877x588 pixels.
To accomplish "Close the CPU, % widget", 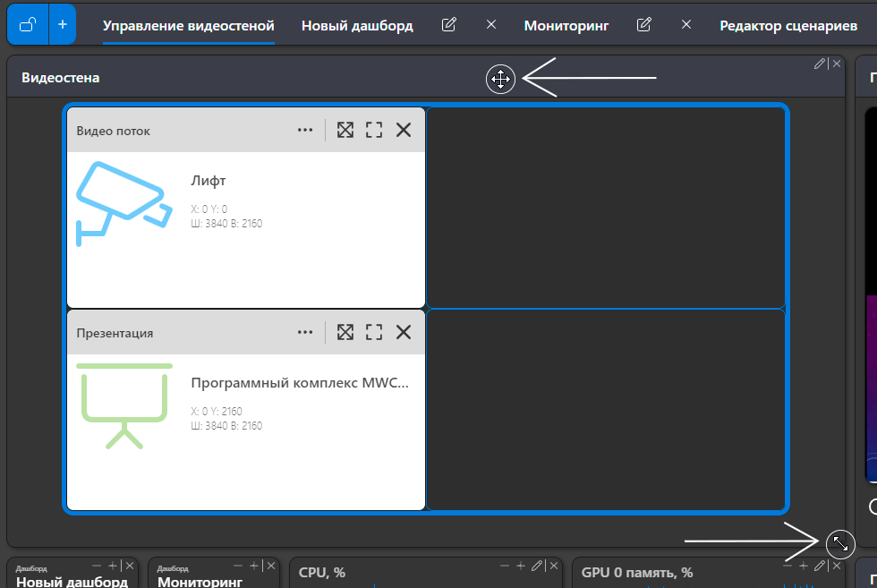I will pos(554,566).
